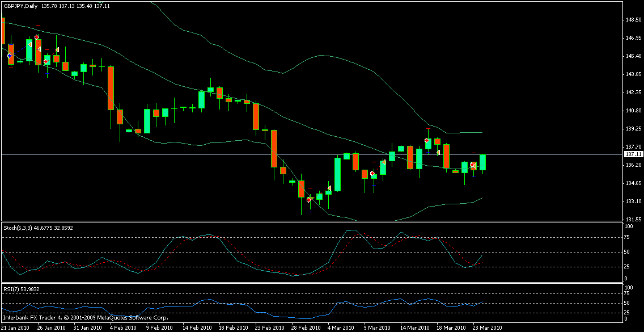
Task: Click the 148.50 price scale label
Action: 633,20
